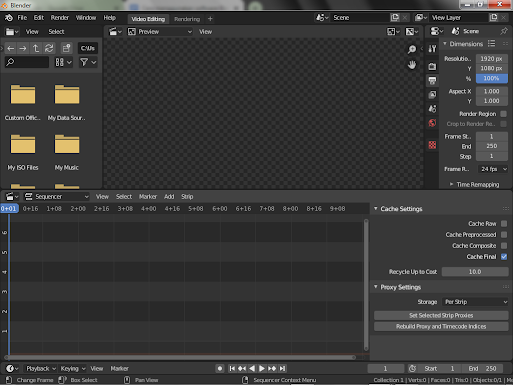This screenshot has width=513, height=385.
Task: Open the Edit menu
Action: 39,18
